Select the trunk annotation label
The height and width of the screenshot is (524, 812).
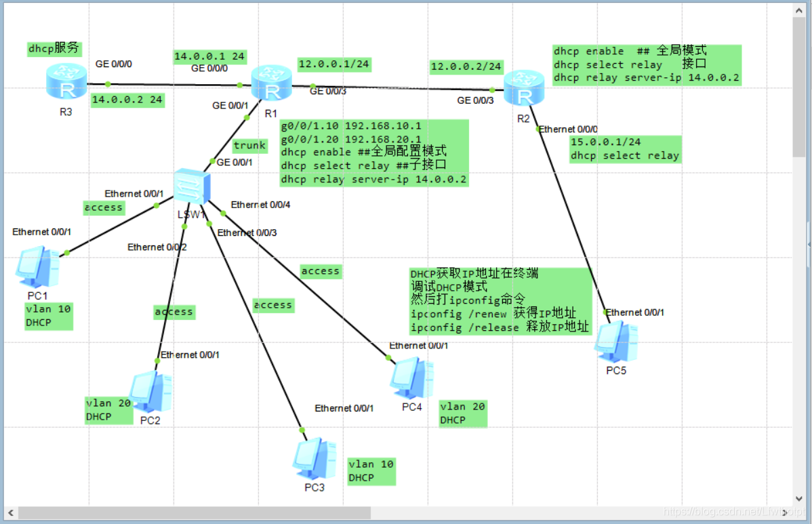[x=249, y=145]
